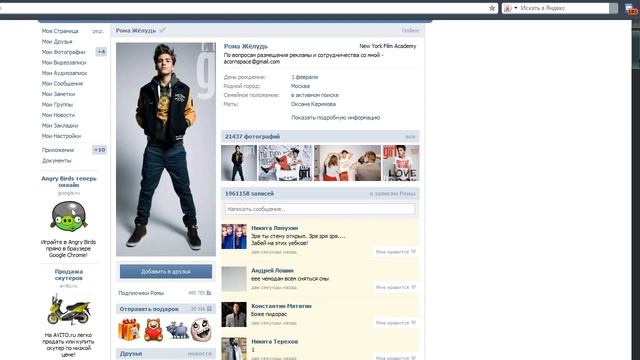
Task: Open Оксана Керимова profile link
Action: [x=313, y=104]
